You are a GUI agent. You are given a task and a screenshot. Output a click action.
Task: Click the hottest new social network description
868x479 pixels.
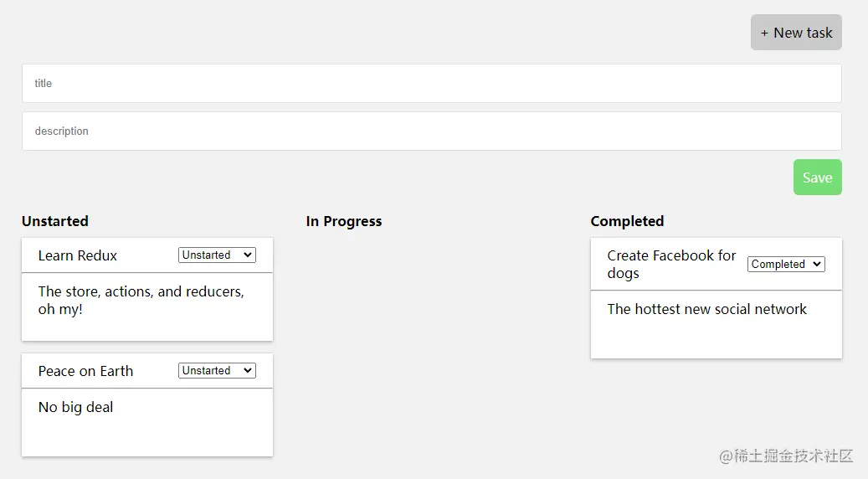(706, 310)
